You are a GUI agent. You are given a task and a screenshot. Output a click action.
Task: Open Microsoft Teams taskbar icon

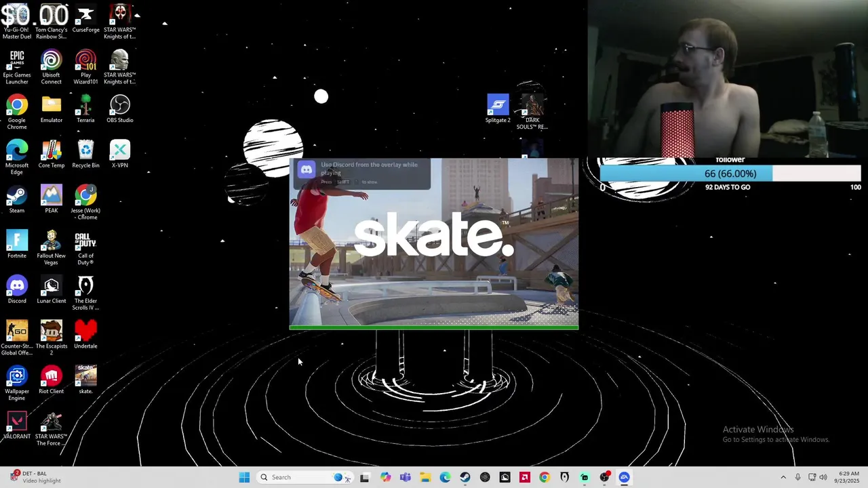pyautogui.click(x=406, y=477)
